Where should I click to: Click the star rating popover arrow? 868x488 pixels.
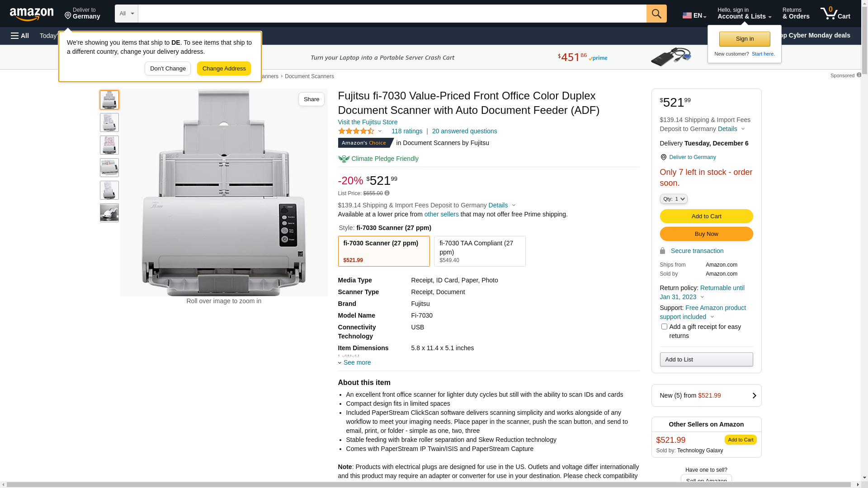click(x=380, y=131)
